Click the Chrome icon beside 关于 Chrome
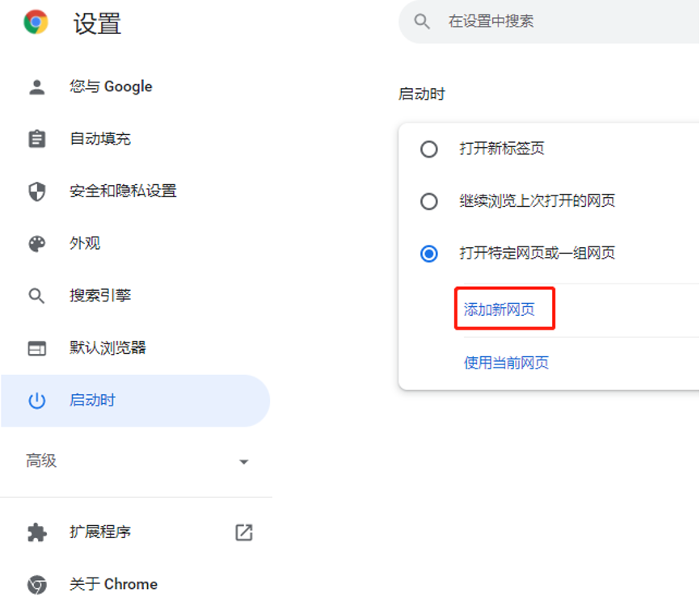This screenshot has height=614, width=700. pos(37,585)
